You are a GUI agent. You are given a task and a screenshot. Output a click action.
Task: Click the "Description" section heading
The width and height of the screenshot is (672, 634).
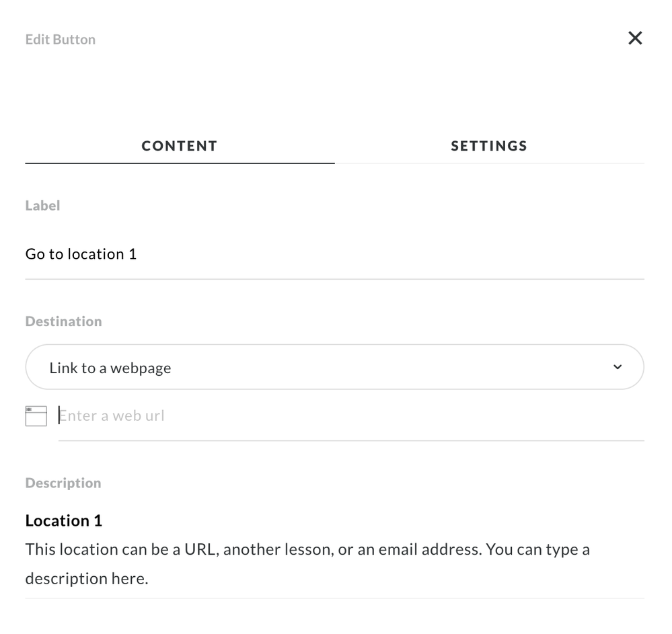pos(63,483)
